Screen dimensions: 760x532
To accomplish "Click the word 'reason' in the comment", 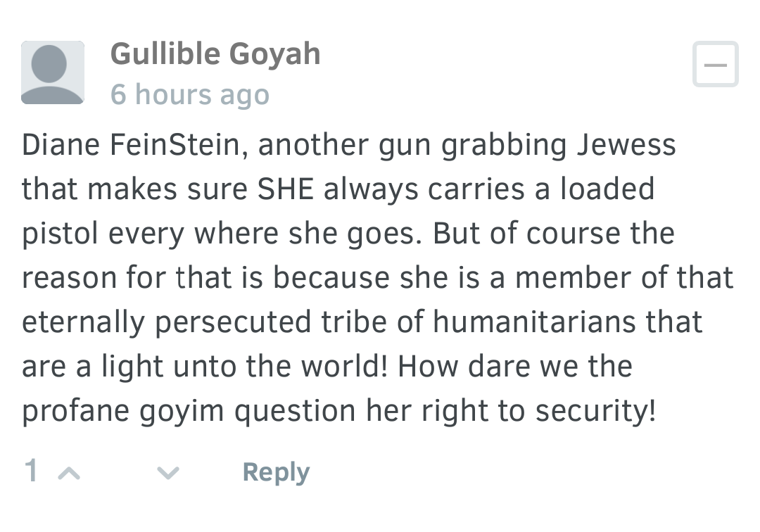I will tap(69, 278).
